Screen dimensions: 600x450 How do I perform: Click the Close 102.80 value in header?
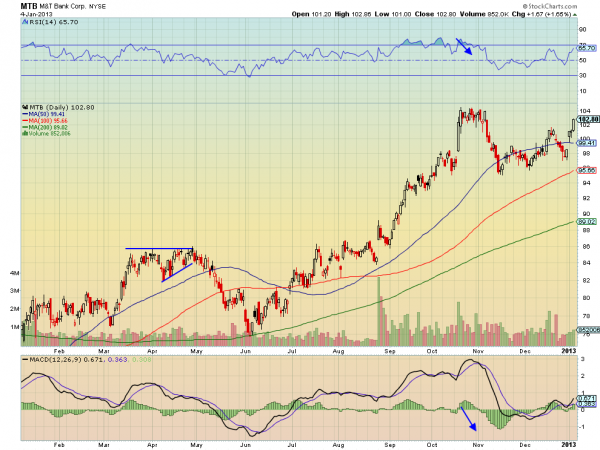(435, 14)
